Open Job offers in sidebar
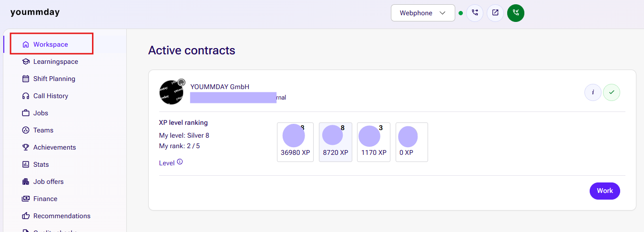644x232 pixels. (x=48, y=182)
